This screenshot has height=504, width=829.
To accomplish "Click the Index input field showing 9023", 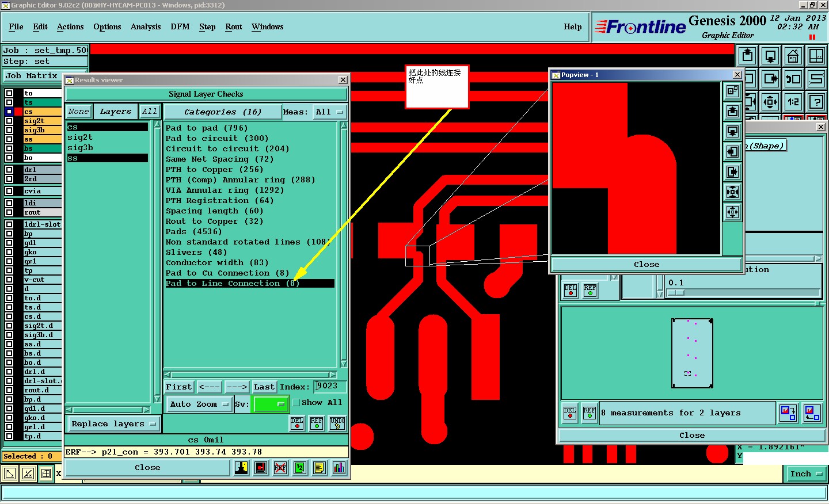I will pyautogui.click(x=330, y=387).
